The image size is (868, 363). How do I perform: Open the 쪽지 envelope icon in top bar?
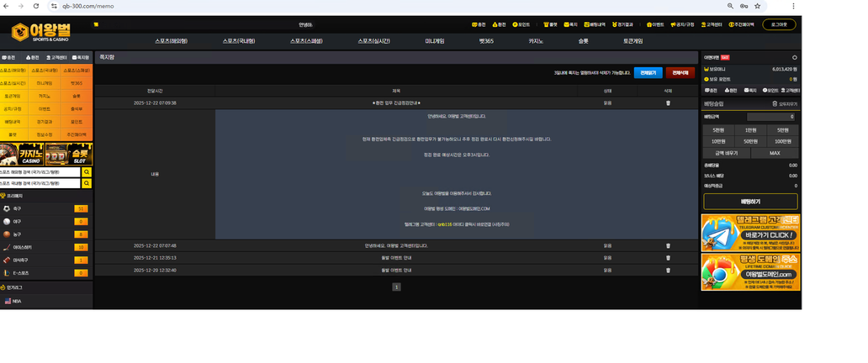[x=570, y=25]
